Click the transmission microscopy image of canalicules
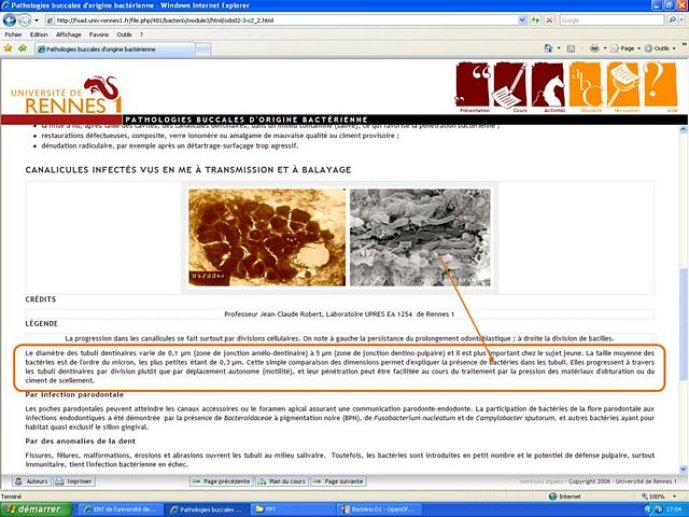This screenshot has width=689, height=517. point(267,237)
